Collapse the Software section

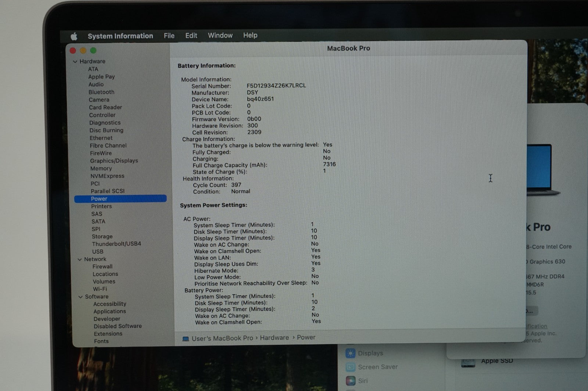(x=80, y=297)
